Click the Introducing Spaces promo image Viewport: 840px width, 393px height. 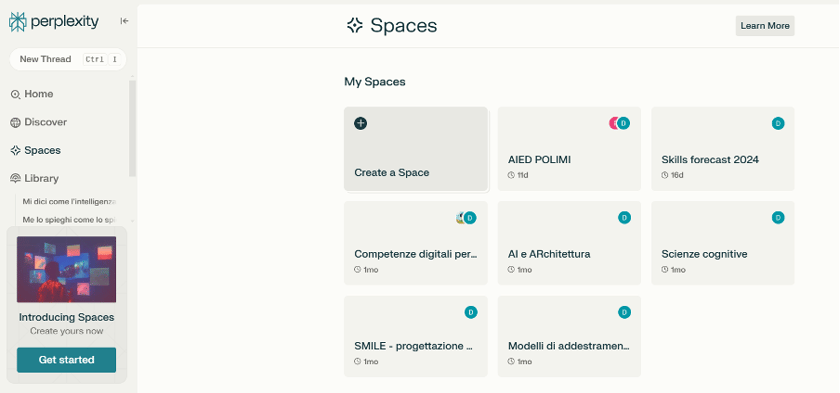(66, 269)
